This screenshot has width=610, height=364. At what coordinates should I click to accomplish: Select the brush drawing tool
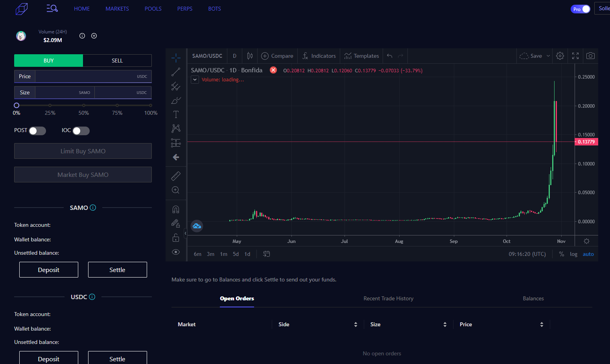click(176, 100)
